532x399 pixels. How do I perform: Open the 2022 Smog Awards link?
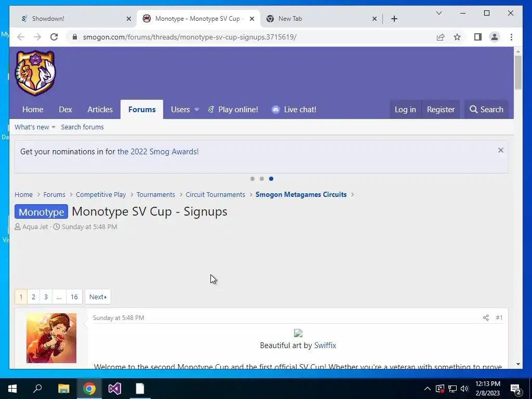coord(158,152)
